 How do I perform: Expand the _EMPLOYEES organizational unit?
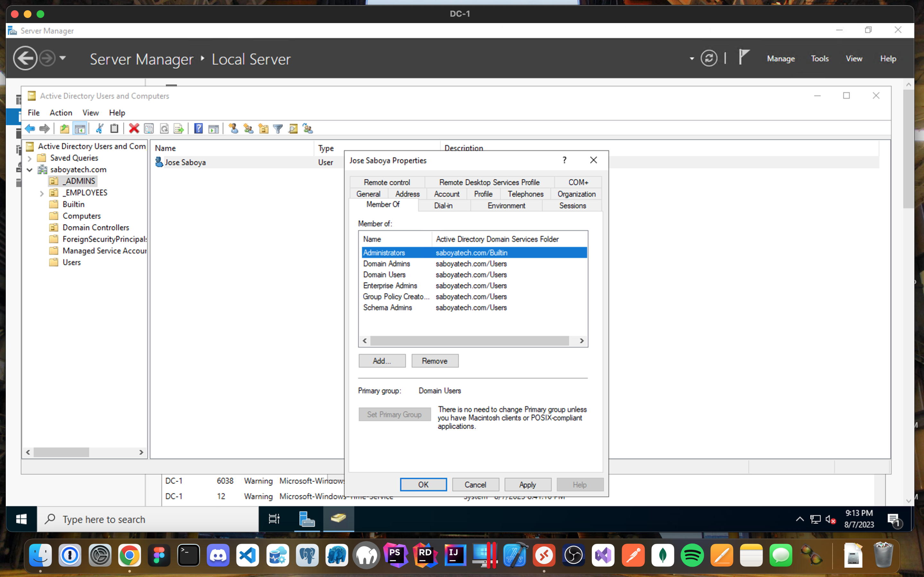[x=42, y=193]
